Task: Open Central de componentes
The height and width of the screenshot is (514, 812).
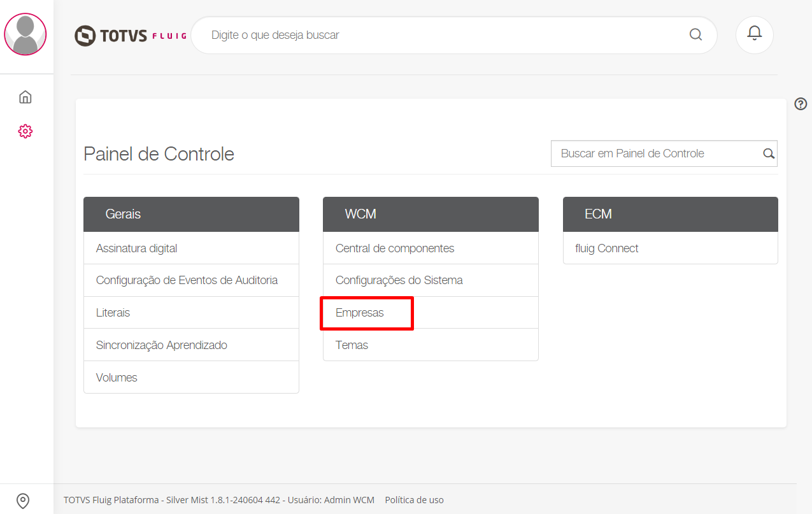Action: [431, 248]
